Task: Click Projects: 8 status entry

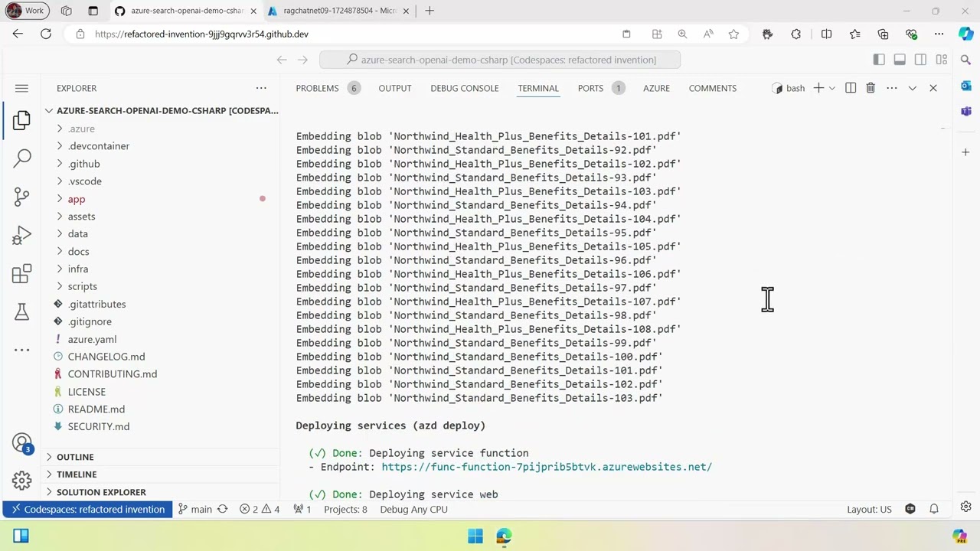Action: coord(345,509)
